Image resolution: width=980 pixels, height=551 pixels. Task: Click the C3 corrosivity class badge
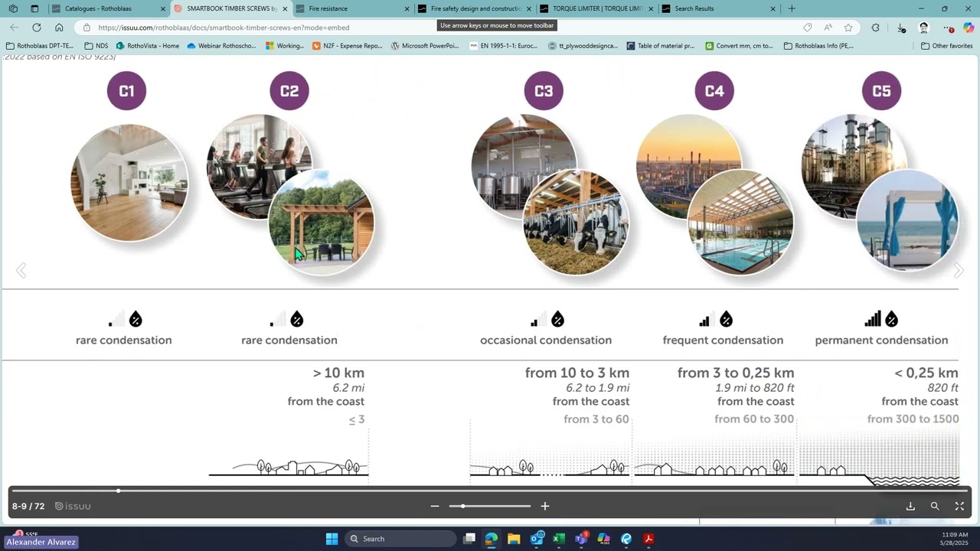coord(544,91)
